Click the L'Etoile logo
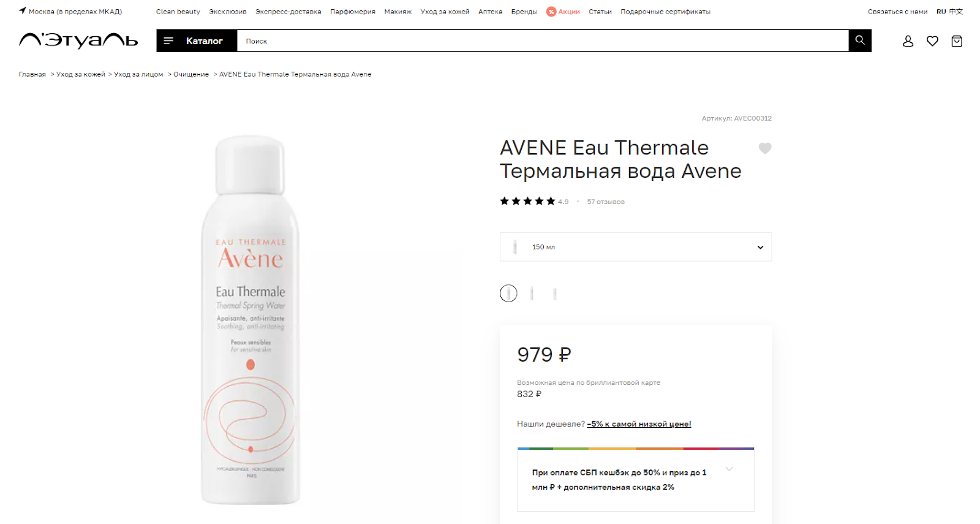The image size is (980, 524). (x=78, y=40)
